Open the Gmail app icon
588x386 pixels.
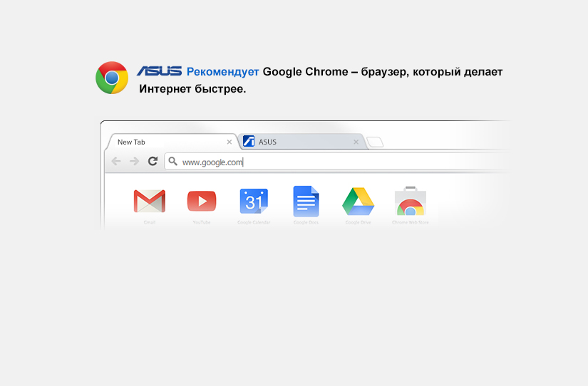[149, 202]
